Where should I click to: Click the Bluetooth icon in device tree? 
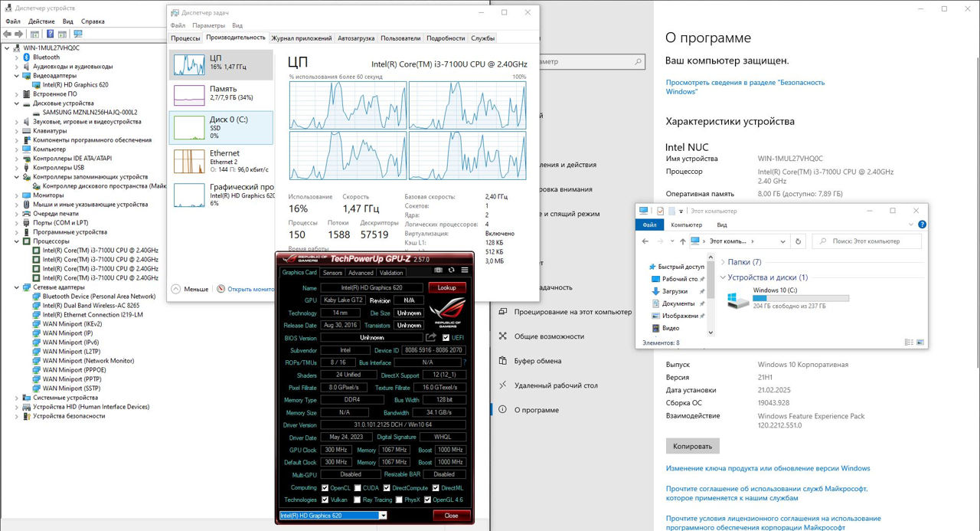[28, 57]
